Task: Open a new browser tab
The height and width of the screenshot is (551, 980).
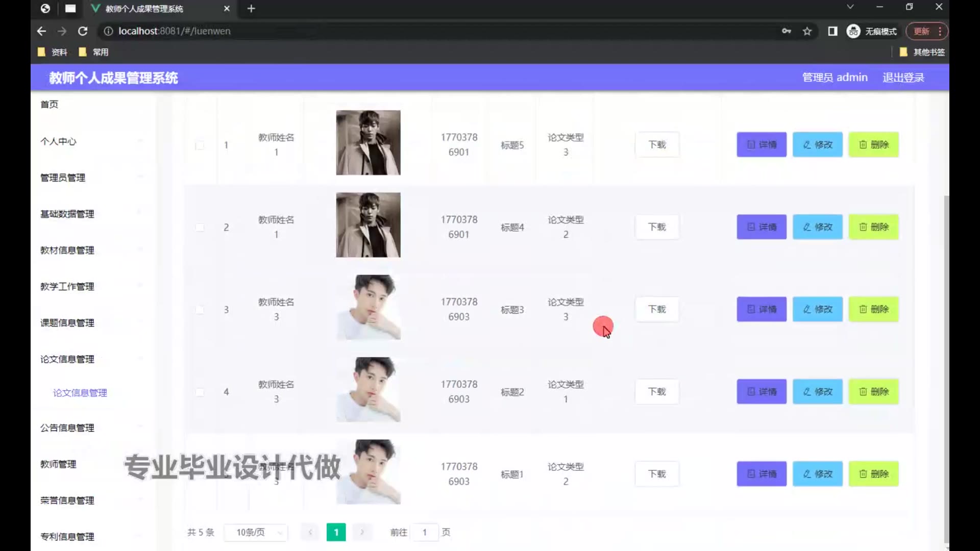Action: [251, 9]
